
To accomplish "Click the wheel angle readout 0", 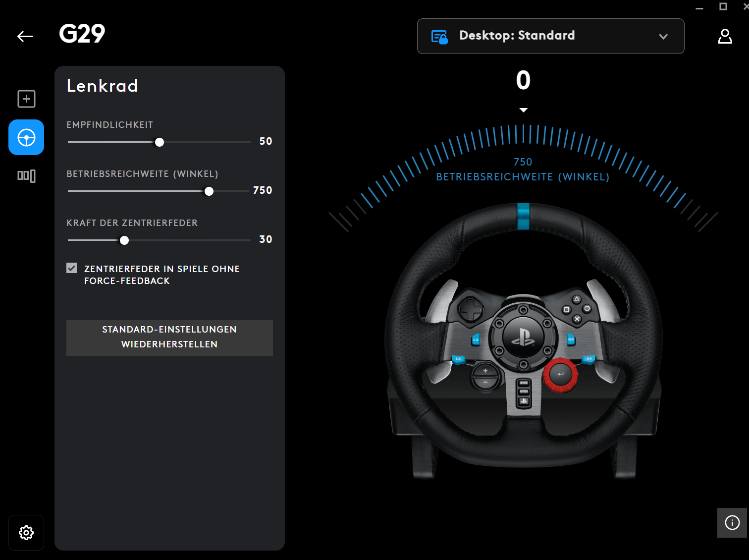I will click(523, 80).
